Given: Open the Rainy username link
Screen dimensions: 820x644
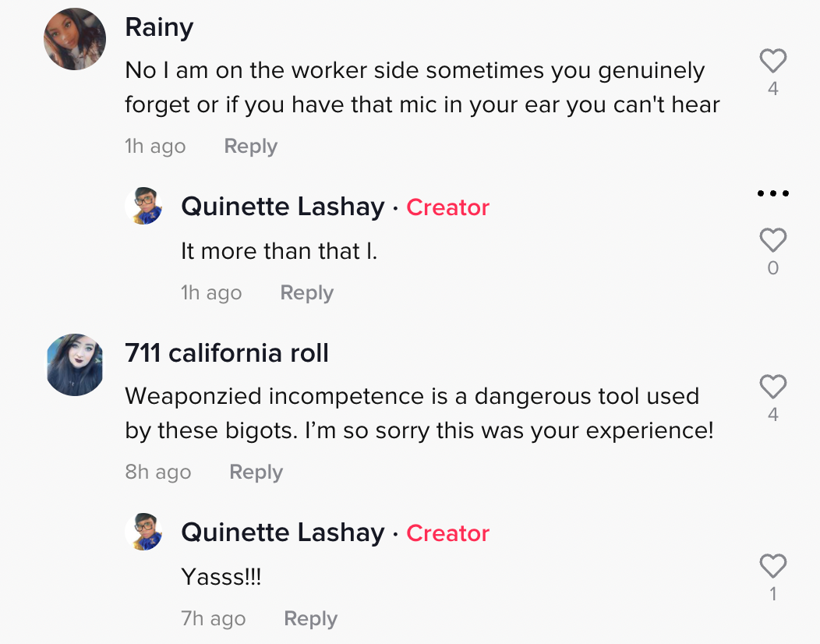Looking at the screenshot, I should coord(159,27).
